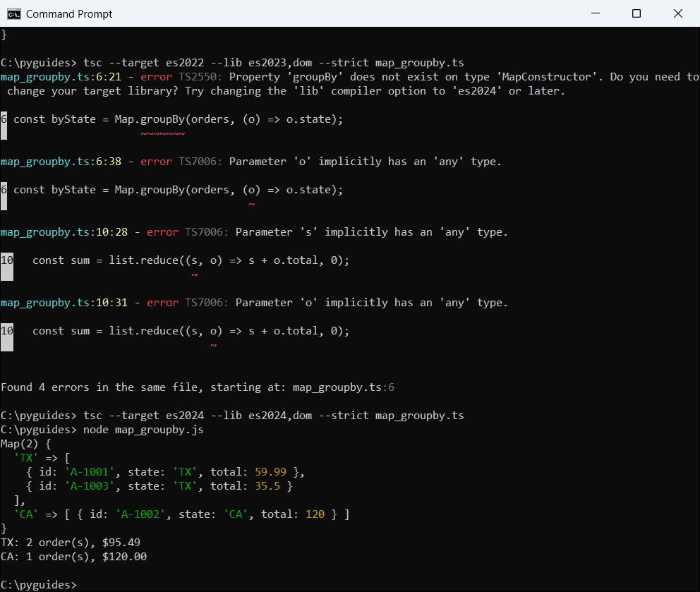Image resolution: width=700 pixels, height=592 pixels.
Task: Click the Map(2) { output line
Action: point(26,444)
